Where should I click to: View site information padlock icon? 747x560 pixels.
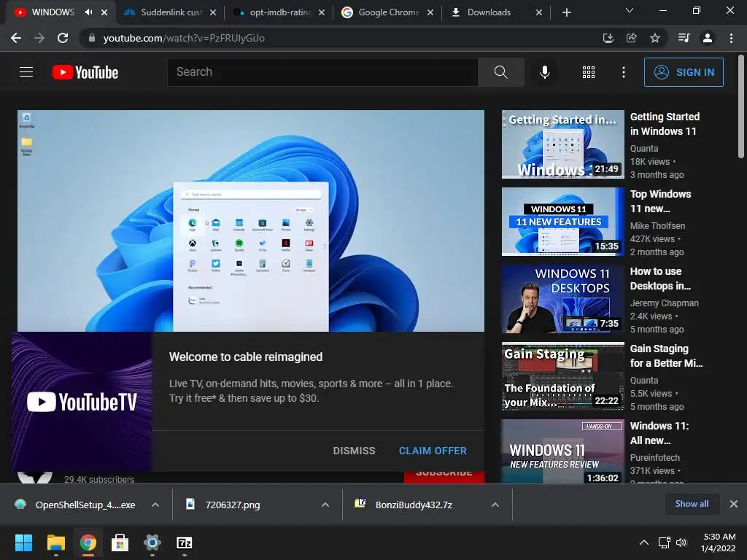(91, 38)
